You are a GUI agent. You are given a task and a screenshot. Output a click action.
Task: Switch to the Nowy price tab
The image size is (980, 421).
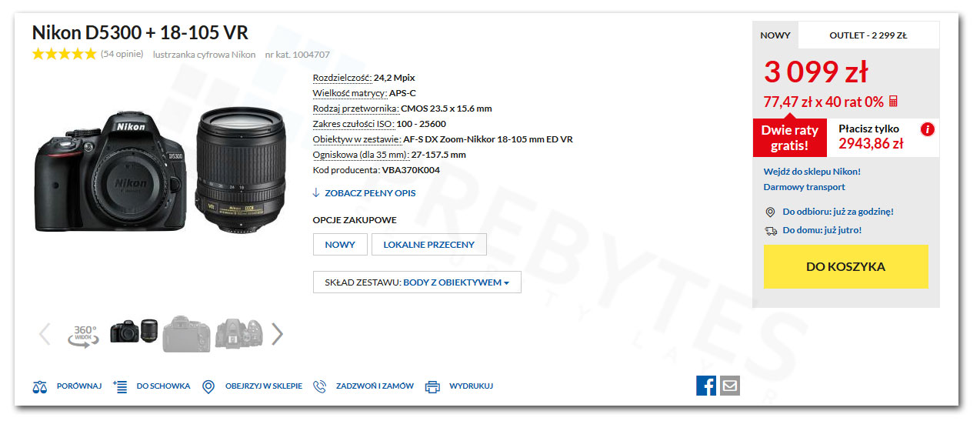(x=775, y=35)
